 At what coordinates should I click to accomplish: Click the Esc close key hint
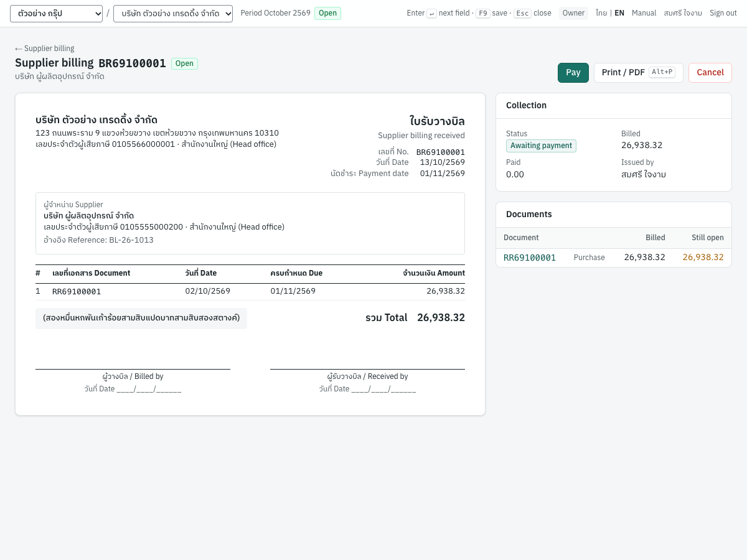click(522, 13)
